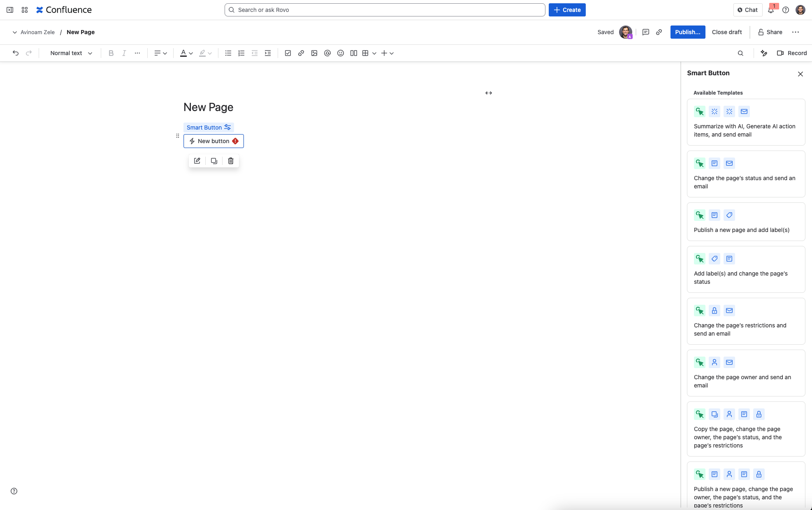Open the Avinoam Zele space breadcrumb
812x510 pixels.
pos(37,32)
